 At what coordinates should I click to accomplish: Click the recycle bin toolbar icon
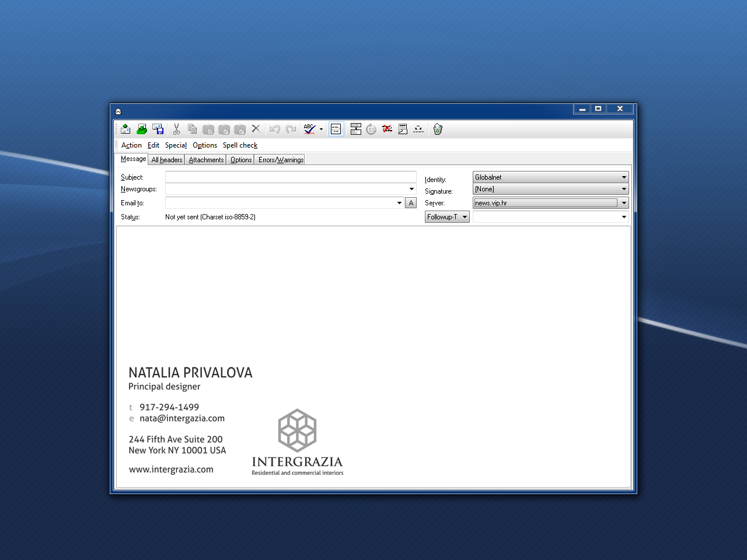438,129
